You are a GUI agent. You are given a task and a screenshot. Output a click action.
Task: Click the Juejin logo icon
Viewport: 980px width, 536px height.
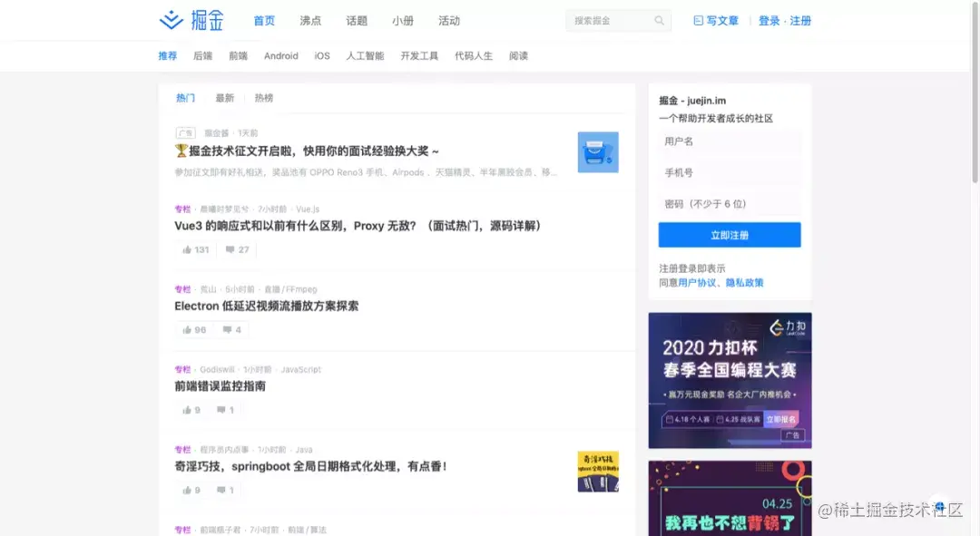click(172, 20)
